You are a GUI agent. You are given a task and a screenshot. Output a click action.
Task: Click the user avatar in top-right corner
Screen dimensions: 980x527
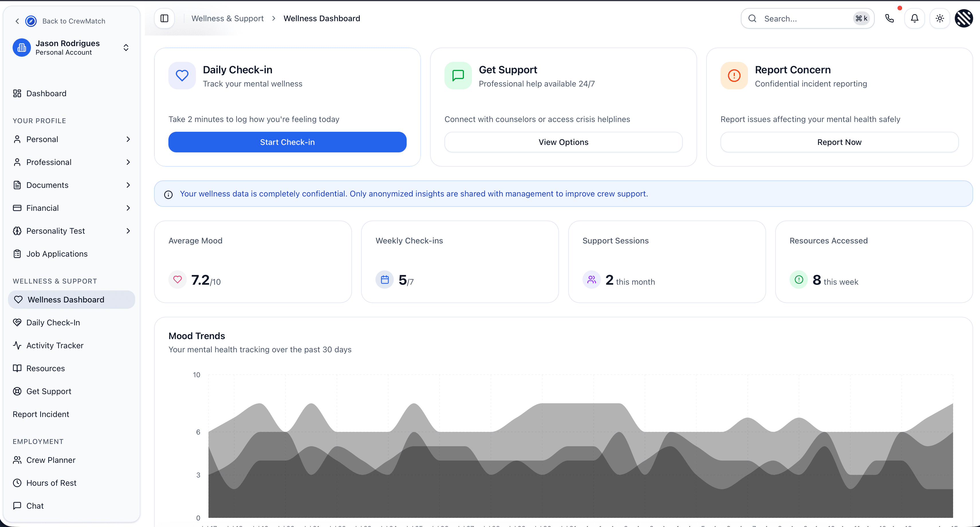coord(963,18)
